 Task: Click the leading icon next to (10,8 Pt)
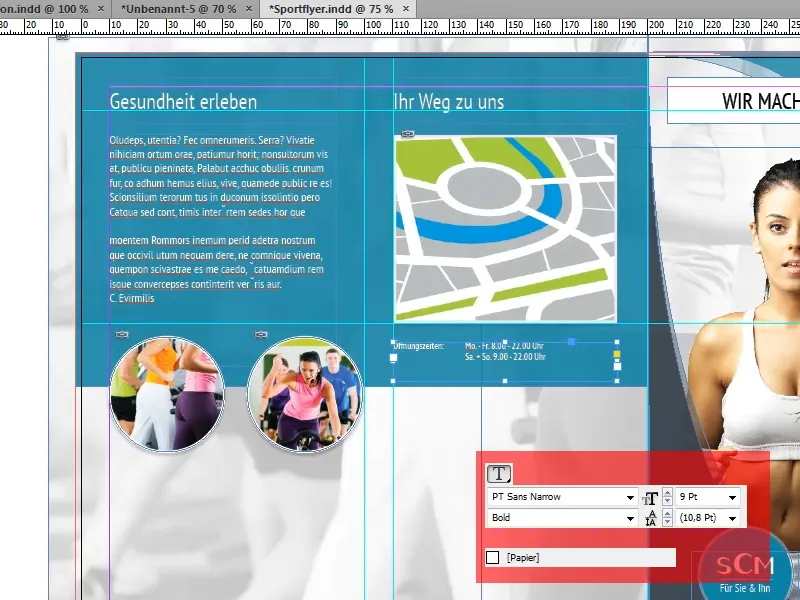651,518
